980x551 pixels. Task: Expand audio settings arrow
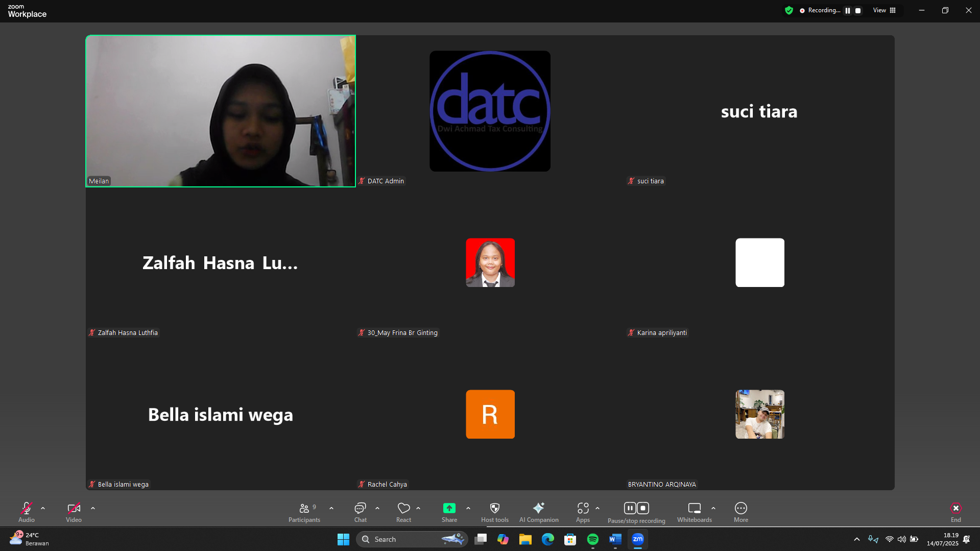[x=43, y=508]
